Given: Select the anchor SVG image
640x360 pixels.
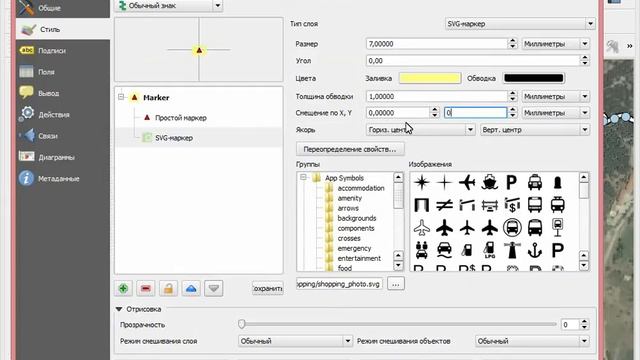Looking at the screenshot, I should pyautogui.click(x=535, y=250).
